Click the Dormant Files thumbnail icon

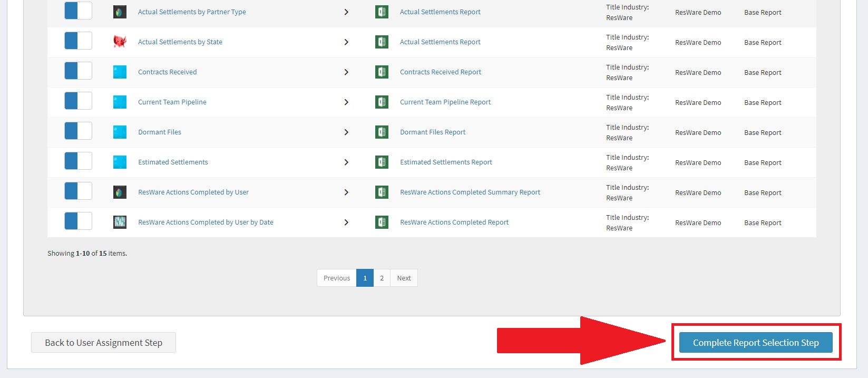tap(120, 132)
